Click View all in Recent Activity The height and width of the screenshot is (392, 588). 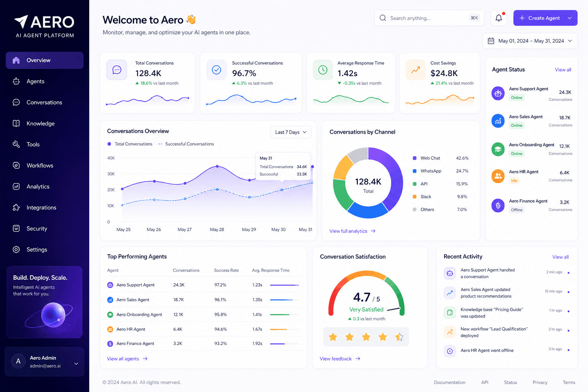coord(560,257)
